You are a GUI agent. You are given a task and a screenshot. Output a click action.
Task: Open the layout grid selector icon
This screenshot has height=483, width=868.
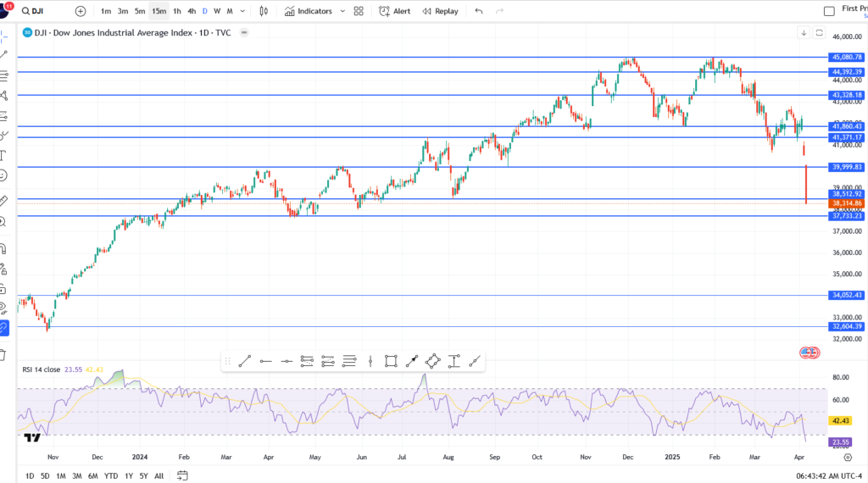point(359,11)
